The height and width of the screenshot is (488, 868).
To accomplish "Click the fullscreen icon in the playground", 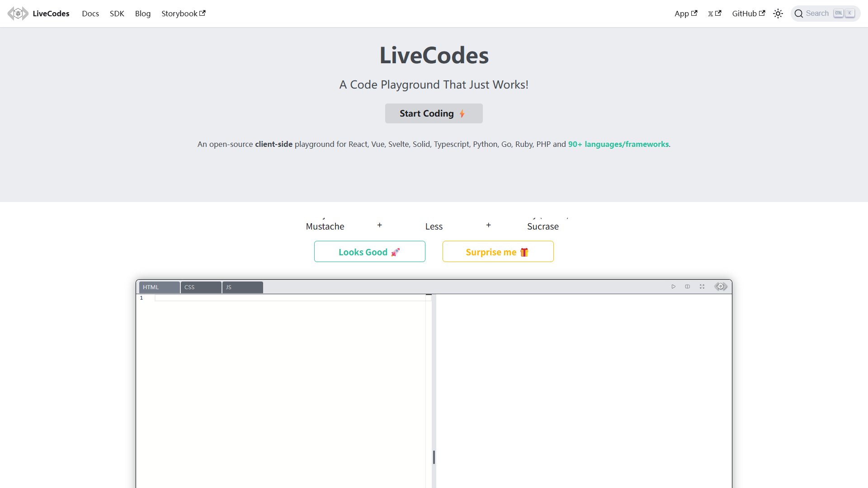I will point(702,286).
